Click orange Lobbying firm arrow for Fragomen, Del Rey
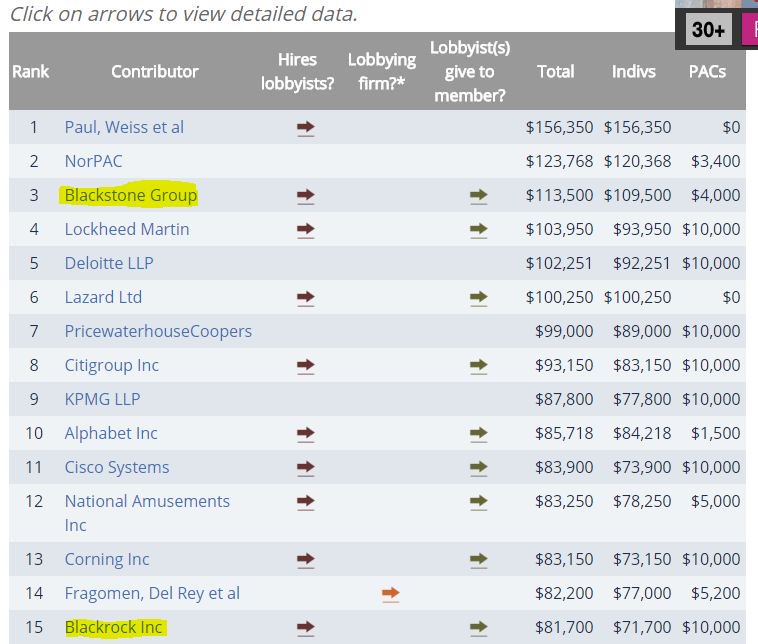This screenshot has width=758, height=644. [391, 594]
